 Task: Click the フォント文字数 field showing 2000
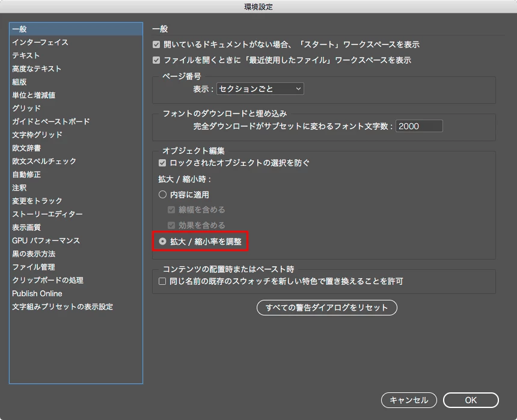point(419,126)
